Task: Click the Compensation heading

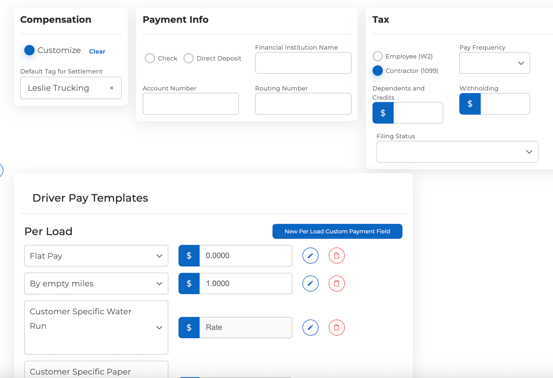Action: point(56,19)
